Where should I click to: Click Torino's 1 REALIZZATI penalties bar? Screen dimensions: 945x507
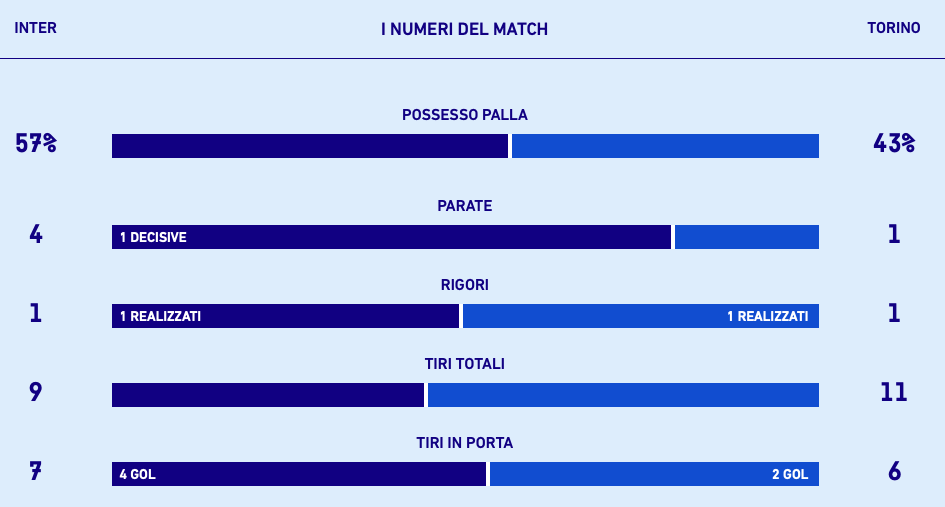click(641, 316)
